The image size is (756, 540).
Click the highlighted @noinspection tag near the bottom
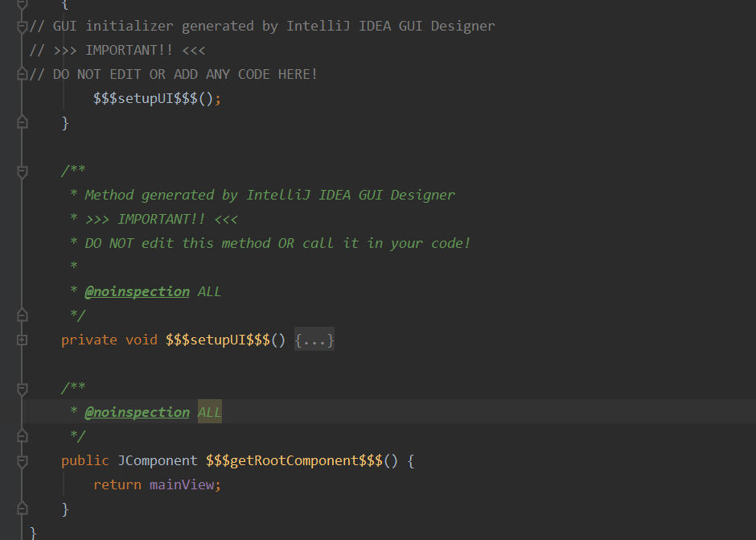[x=137, y=411]
